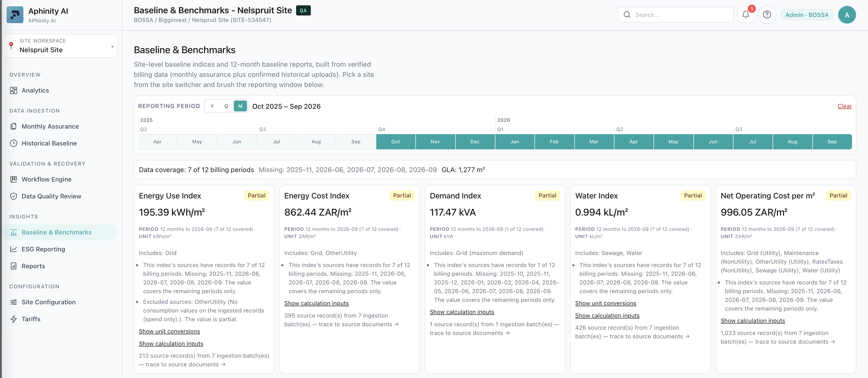The image size is (868, 378).
Task: Open the user avatar A menu
Action: 847,15
